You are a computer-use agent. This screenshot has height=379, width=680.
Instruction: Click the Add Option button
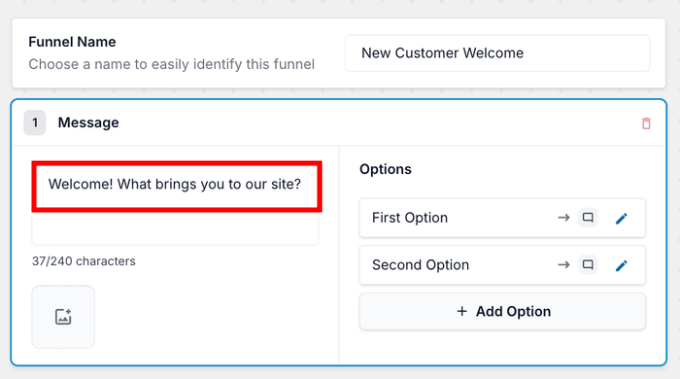click(x=502, y=311)
